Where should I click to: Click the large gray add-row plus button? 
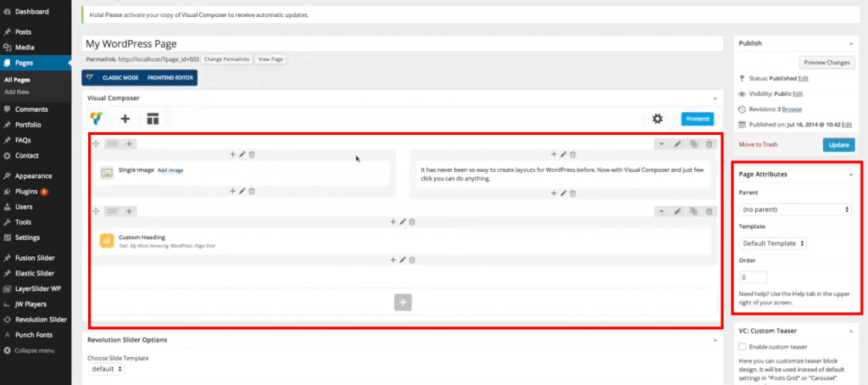403,303
